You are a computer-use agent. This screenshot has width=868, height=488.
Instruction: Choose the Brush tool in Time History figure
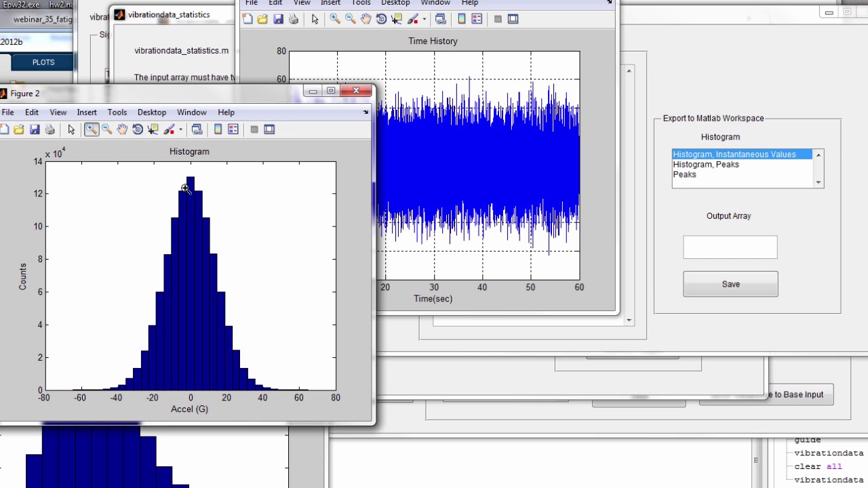[x=413, y=19]
